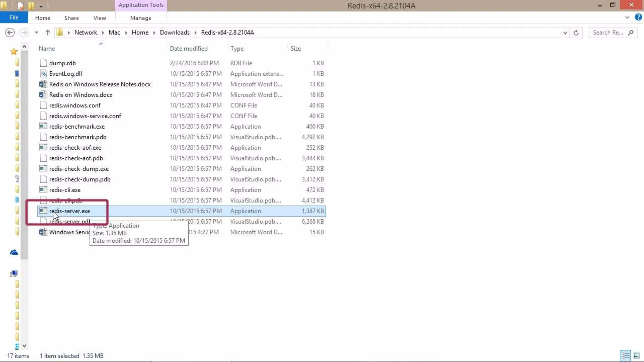Switch to the View ribbon tab

(99, 18)
